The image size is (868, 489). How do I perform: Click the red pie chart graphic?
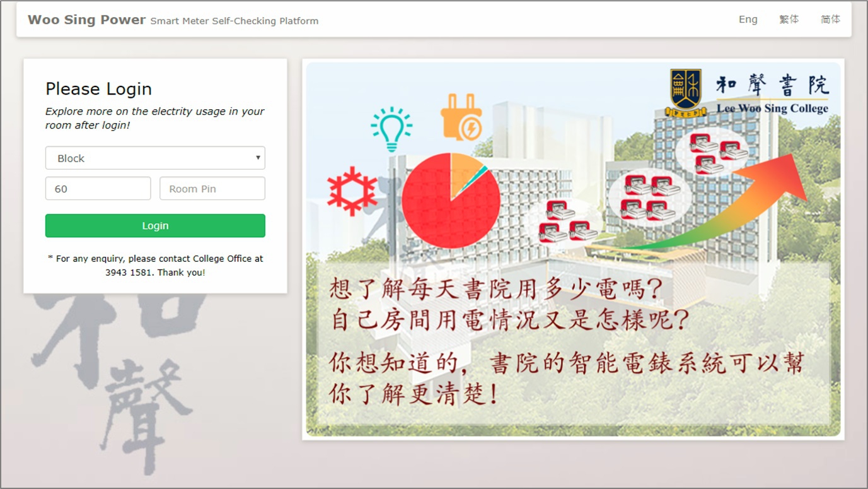pyautogui.click(x=451, y=200)
